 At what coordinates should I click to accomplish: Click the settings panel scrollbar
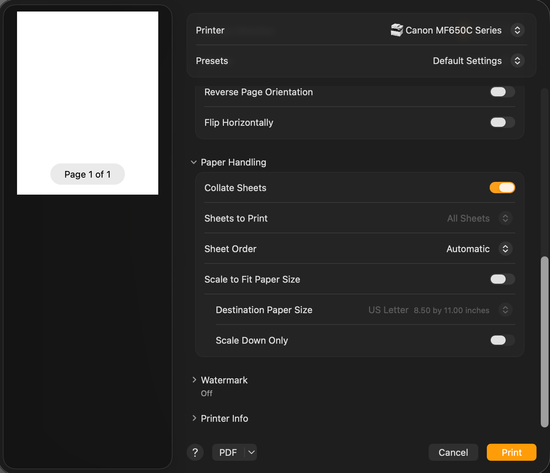(x=544, y=341)
